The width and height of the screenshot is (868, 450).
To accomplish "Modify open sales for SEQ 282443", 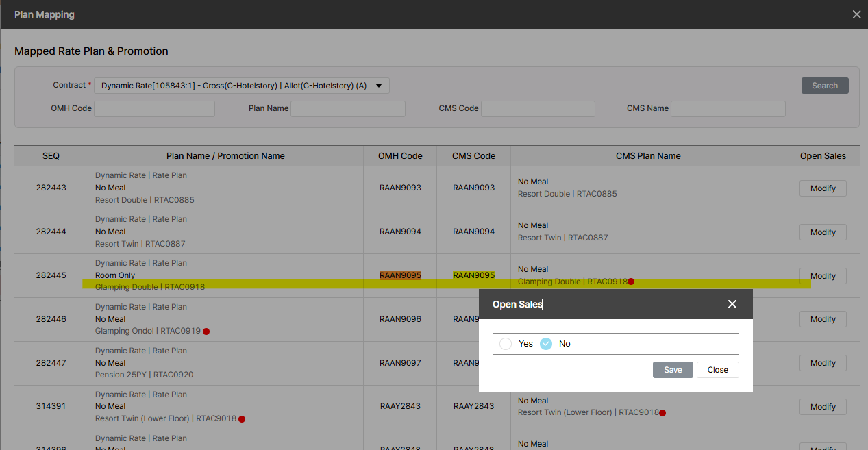I will 822,188.
